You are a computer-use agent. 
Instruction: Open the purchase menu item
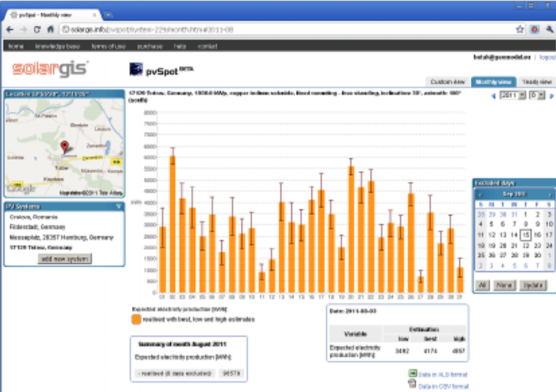point(150,46)
